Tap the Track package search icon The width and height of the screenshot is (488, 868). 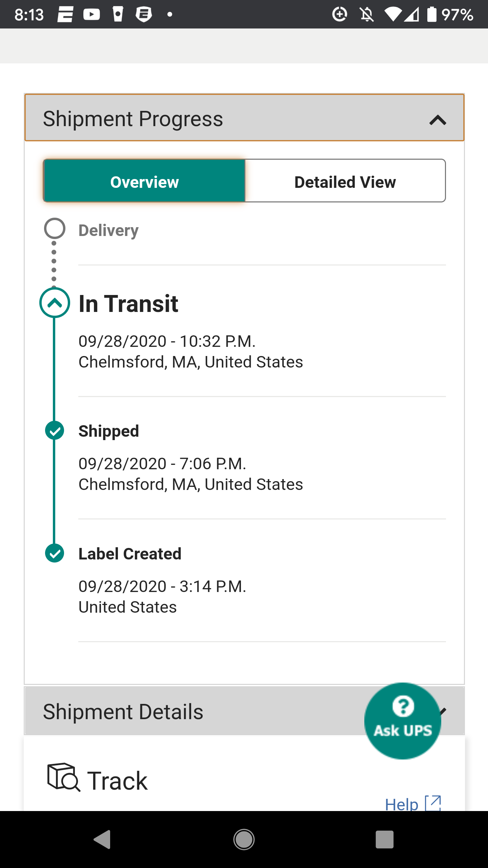click(x=64, y=777)
